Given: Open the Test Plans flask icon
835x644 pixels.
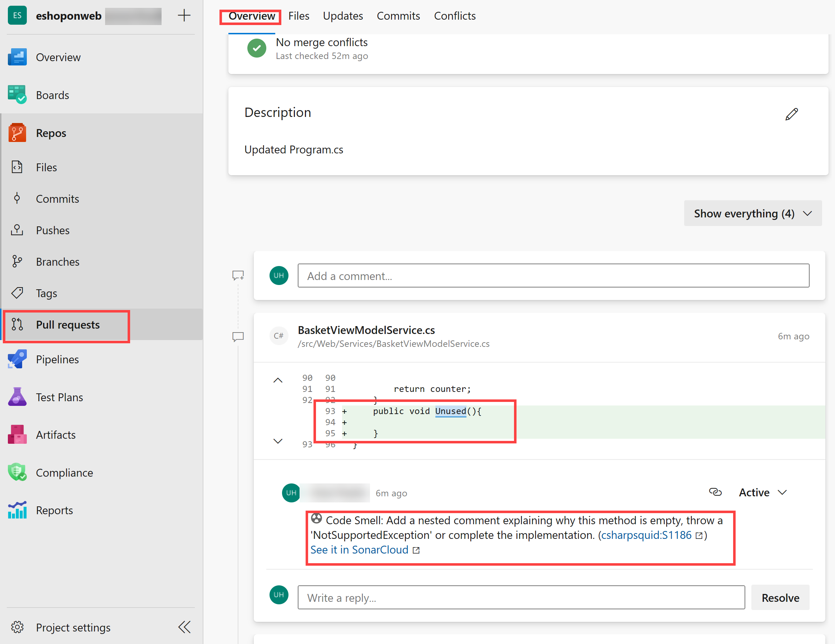Looking at the screenshot, I should [x=17, y=397].
